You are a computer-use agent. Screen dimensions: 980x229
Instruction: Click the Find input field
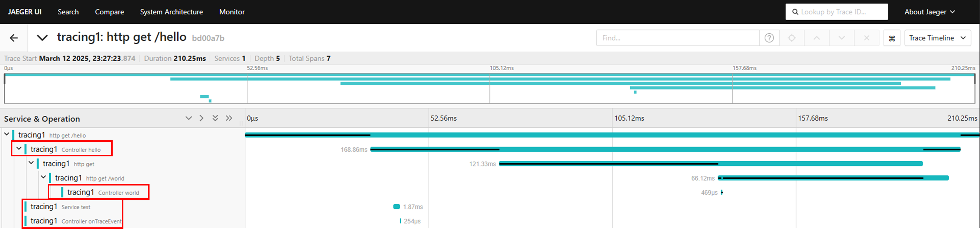678,38
